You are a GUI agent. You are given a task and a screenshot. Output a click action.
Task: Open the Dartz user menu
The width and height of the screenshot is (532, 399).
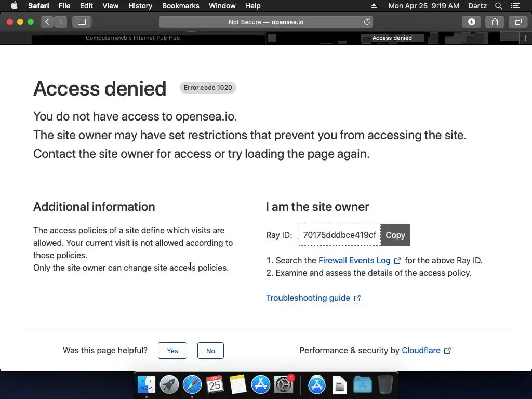[477, 6]
